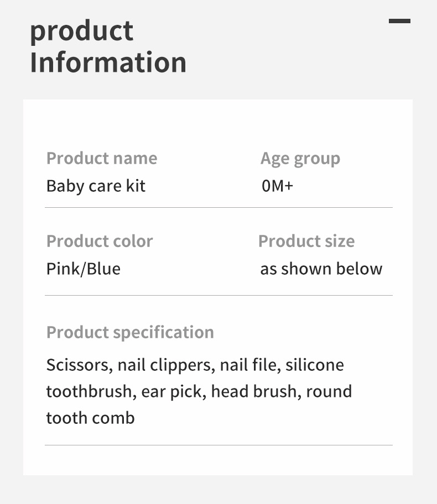Select the "Product specification" label
The height and width of the screenshot is (504, 437).
point(130,332)
